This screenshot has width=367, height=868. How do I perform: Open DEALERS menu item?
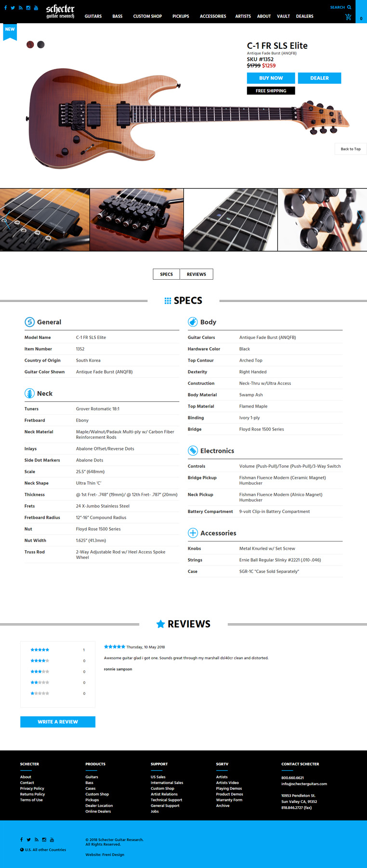(x=304, y=16)
